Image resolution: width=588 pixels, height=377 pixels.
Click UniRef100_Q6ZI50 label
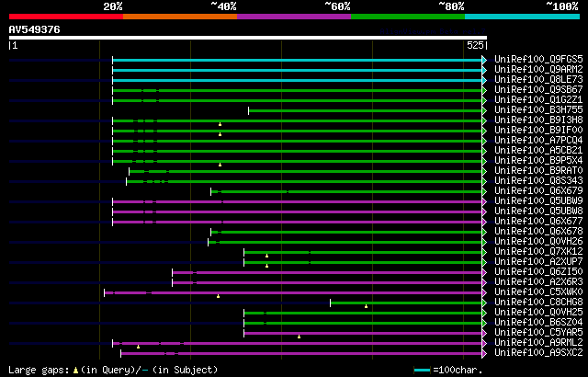click(x=538, y=272)
